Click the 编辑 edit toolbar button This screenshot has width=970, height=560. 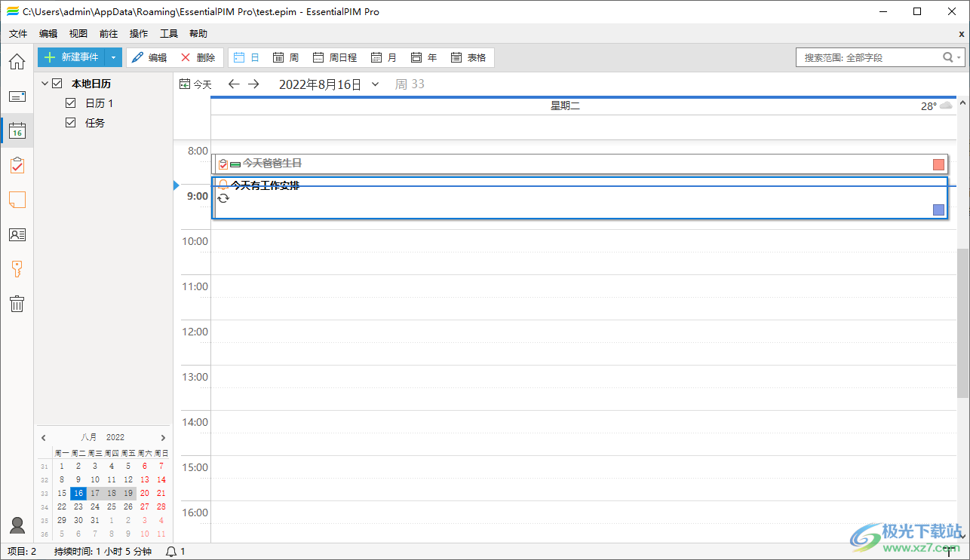[149, 57]
